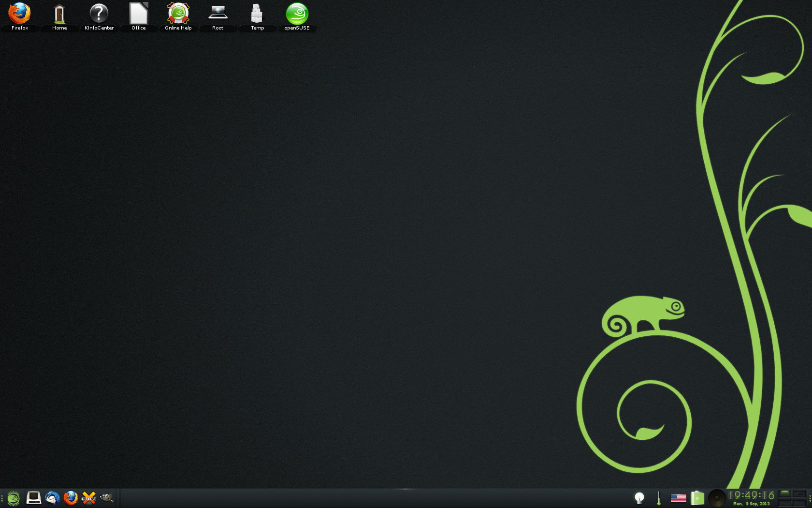Switch keyboard layout via US flag
The height and width of the screenshot is (508, 812).
[x=678, y=498]
